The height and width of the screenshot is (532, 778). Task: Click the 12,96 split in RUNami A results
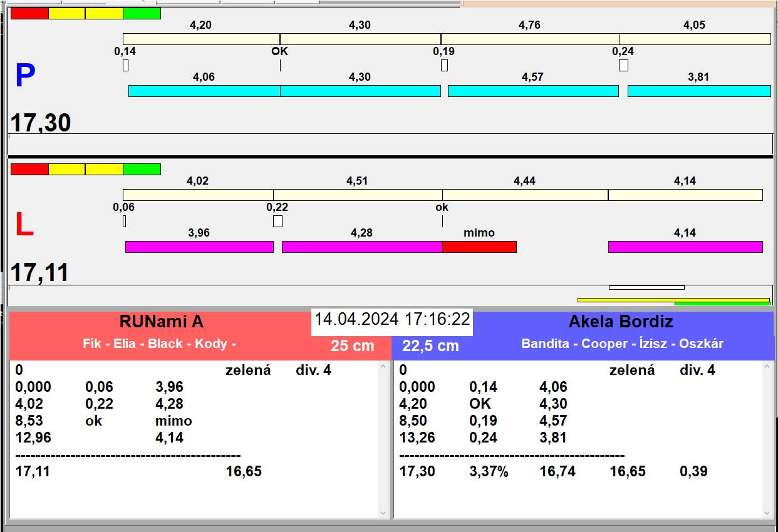click(33, 437)
